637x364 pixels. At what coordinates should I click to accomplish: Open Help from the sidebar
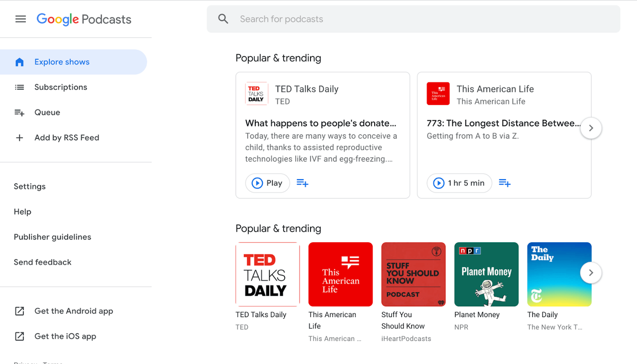coord(22,211)
